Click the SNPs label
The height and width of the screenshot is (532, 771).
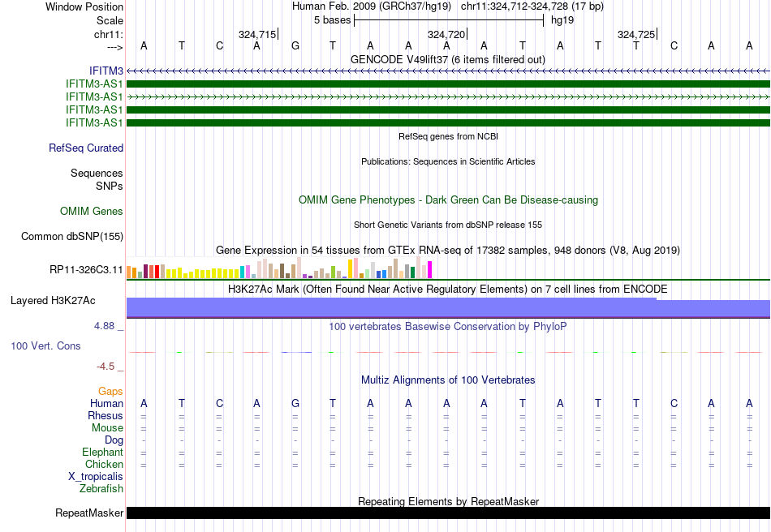point(110,187)
